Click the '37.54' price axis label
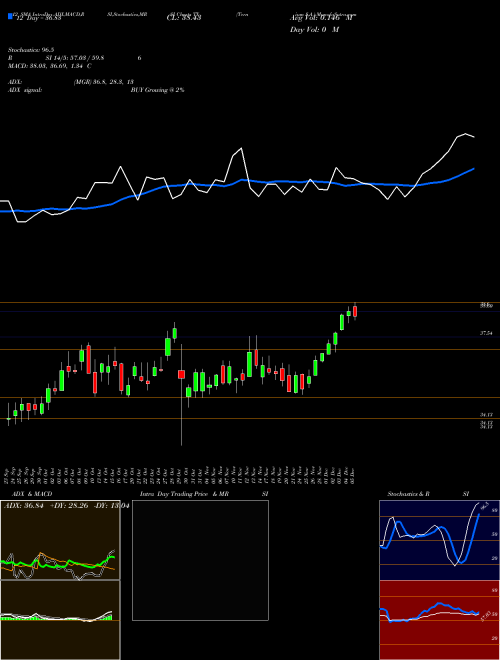The height and width of the screenshot is (660, 500). point(487,333)
